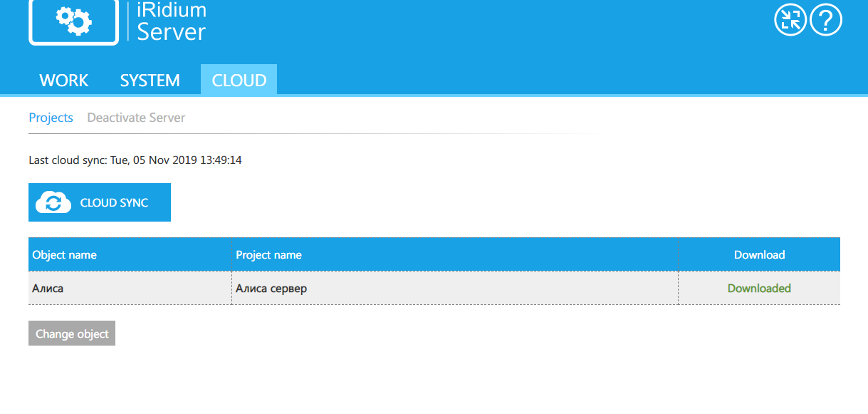The image size is (868, 414).
Task: Click the cloud icon with sync arrows
Action: [x=53, y=202]
